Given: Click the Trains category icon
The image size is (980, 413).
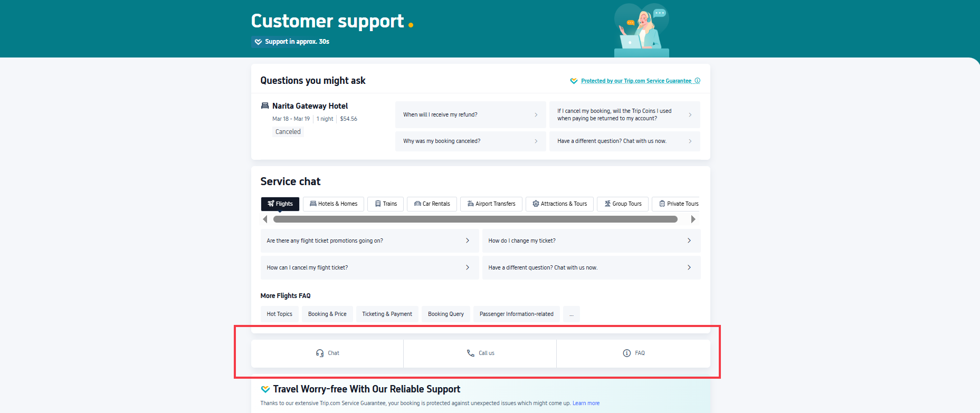Looking at the screenshot, I should click(378, 204).
